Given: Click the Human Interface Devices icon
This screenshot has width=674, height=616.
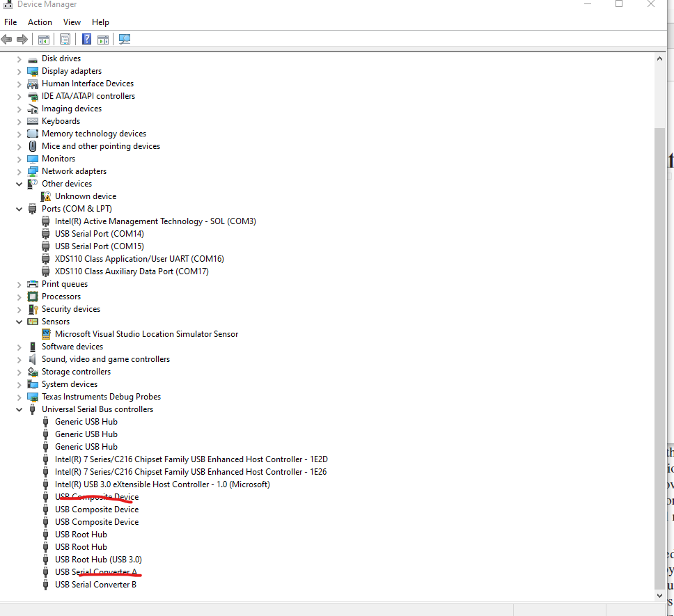Looking at the screenshot, I should [x=33, y=84].
